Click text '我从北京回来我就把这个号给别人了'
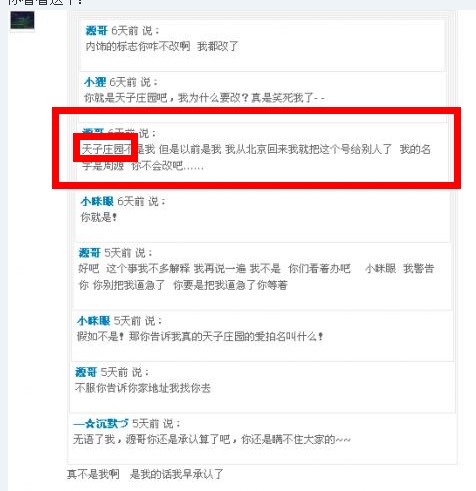Viewport: 476px width, 491px height. tap(309, 149)
